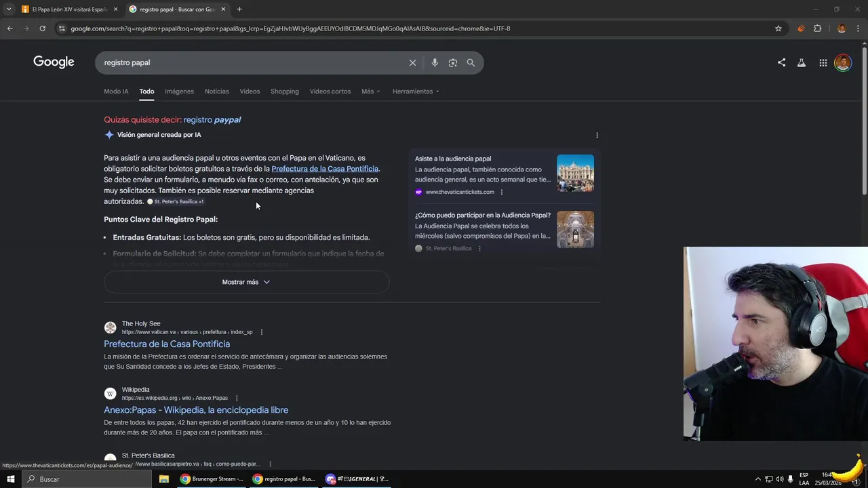Switch to 'Shopping' tab
The height and width of the screenshot is (488, 868).
(285, 91)
